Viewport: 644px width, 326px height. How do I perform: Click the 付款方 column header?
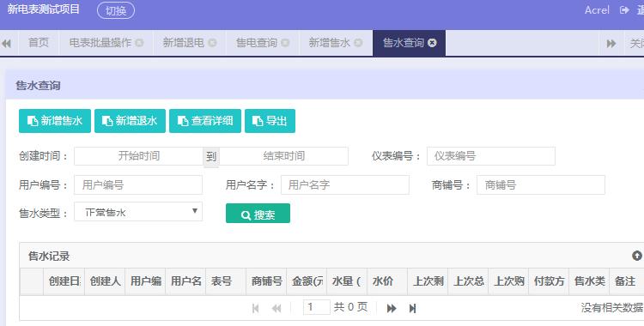549,281
